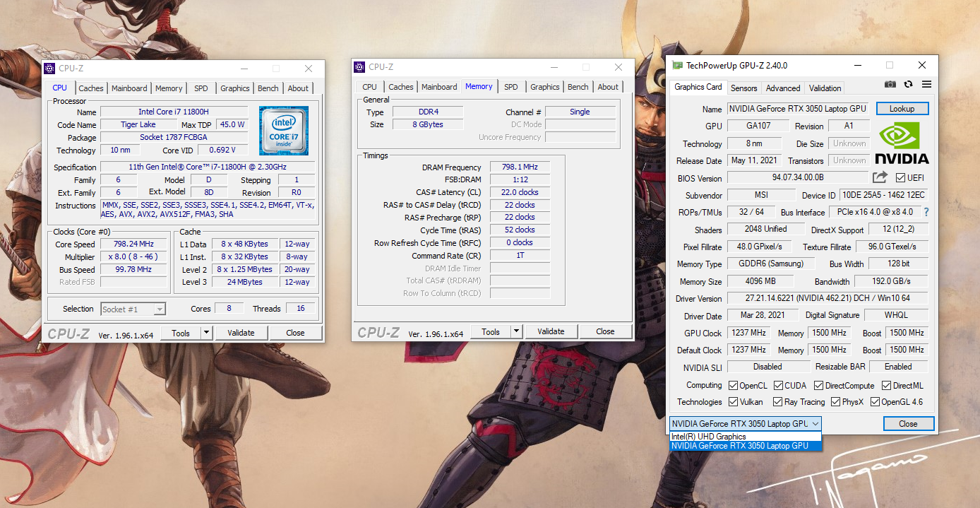Click Release Date May 11, 2021 field
Screen dimensions: 980x508
pos(754,160)
